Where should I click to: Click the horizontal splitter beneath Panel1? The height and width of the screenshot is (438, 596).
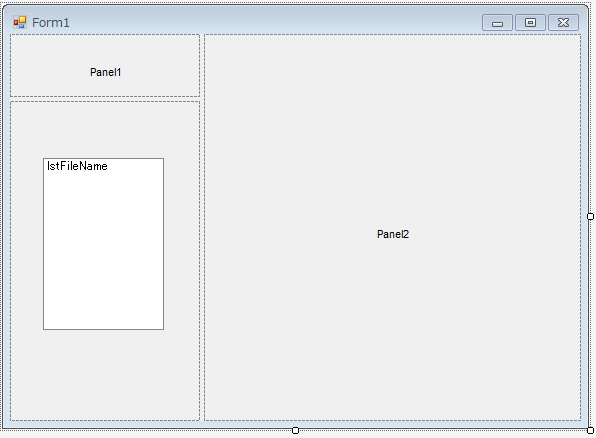pyautogui.click(x=105, y=99)
